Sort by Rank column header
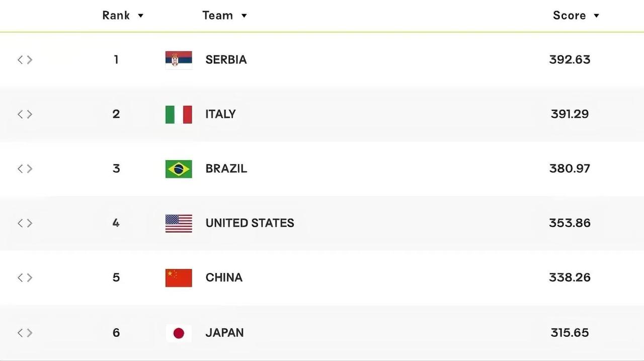644x361 pixels. [123, 15]
